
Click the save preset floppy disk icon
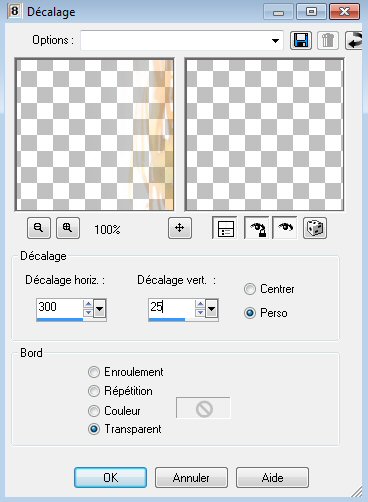pos(301,41)
